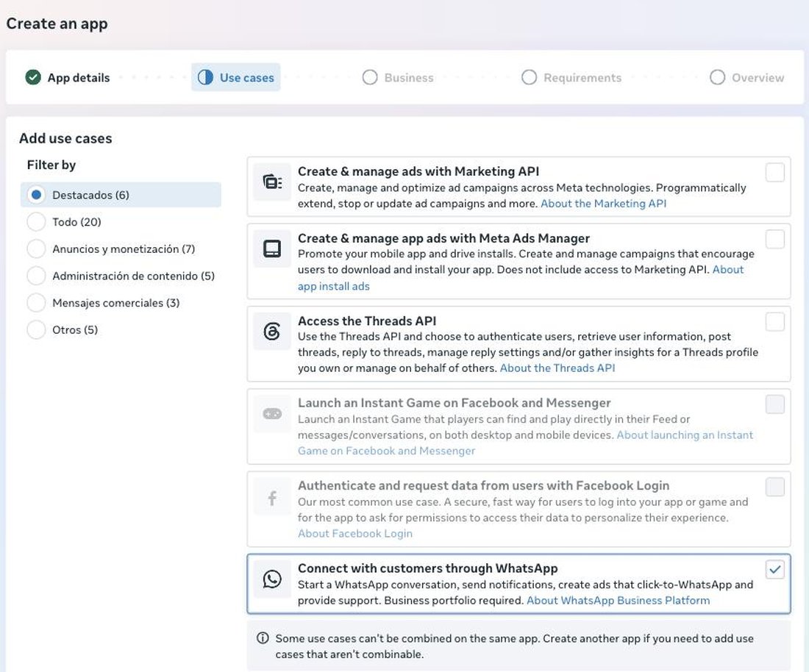Click the Threads logo icon

tap(272, 331)
